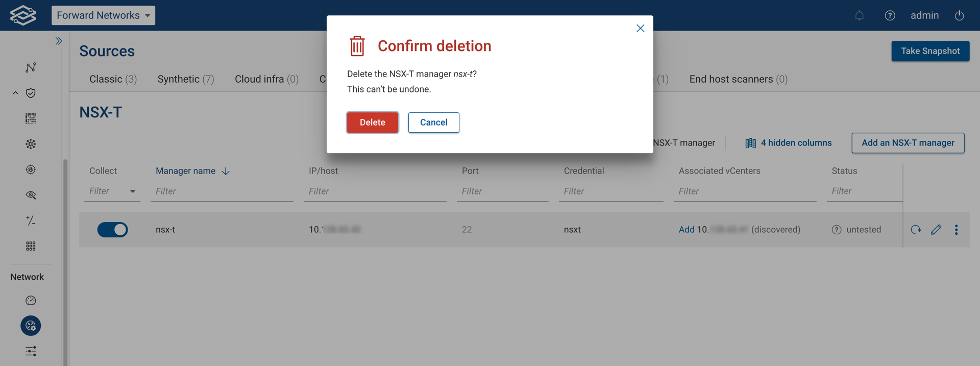
Task: Click the Forward Networks logo icon
Action: click(x=23, y=15)
